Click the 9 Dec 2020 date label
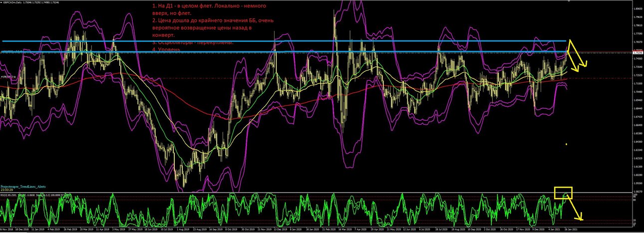The height and width of the screenshot is (233, 644). point(539,230)
